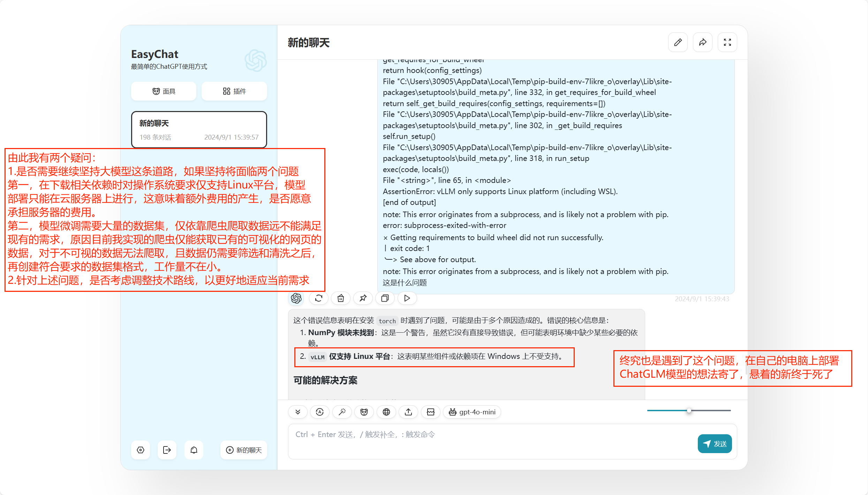The image size is (868, 495).
Task: Select the 新的聊天 conversation card
Action: click(x=199, y=130)
